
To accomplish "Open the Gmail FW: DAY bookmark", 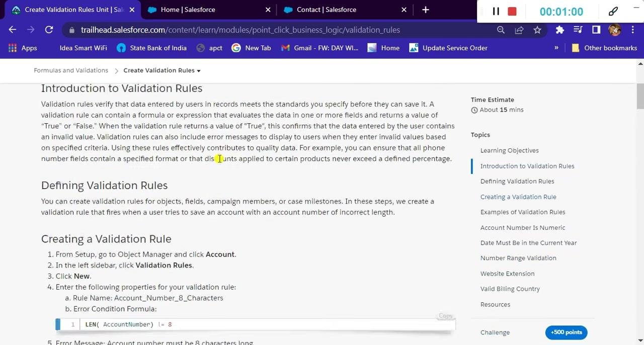I will pos(320,48).
